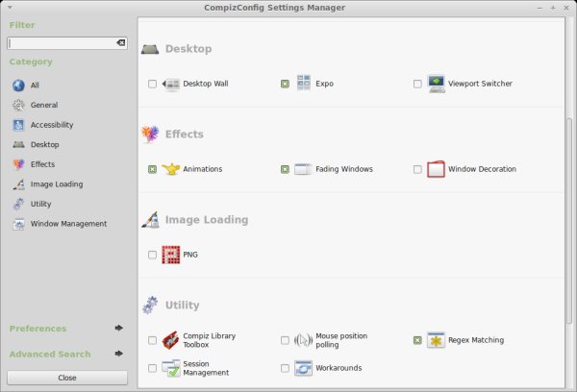Select the Accessibility category label
The height and width of the screenshot is (392, 577).
[x=52, y=125]
